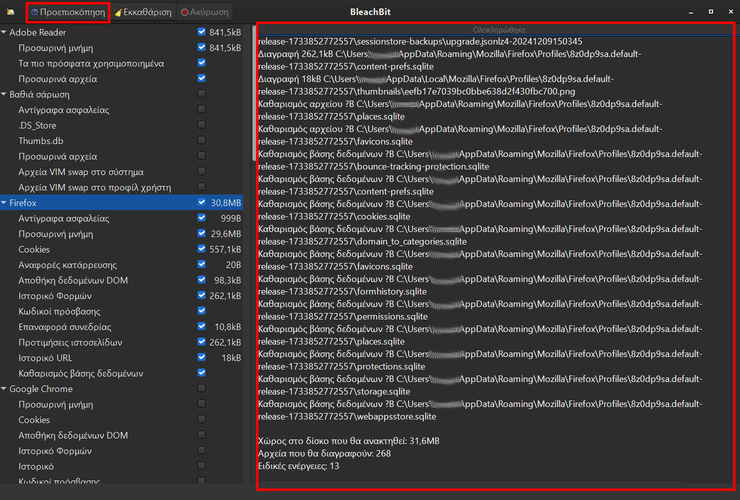Viewport: 740px width, 500px height.
Task: Click the Εκκαθάριση (Clean) broom button
Action: [142, 13]
